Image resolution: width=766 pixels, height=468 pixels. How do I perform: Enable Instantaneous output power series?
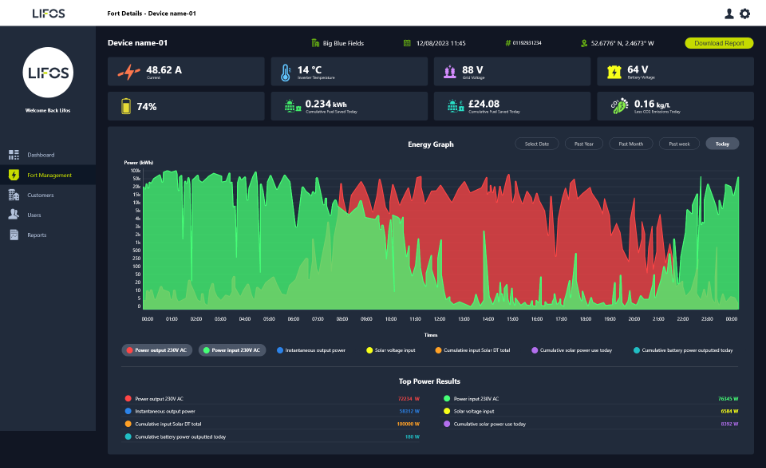pos(312,351)
